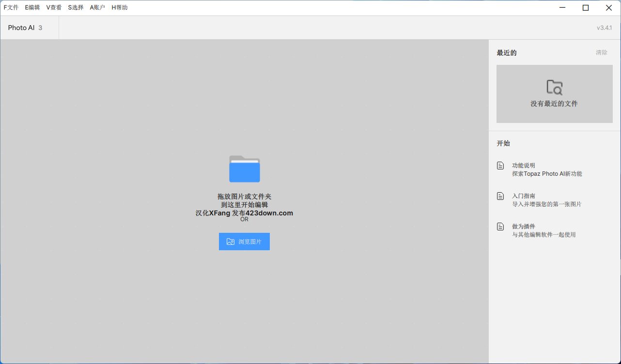The height and width of the screenshot is (364, 621).
Task: Click the 与其他编辑软件一起使用 description
Action: 543,235
